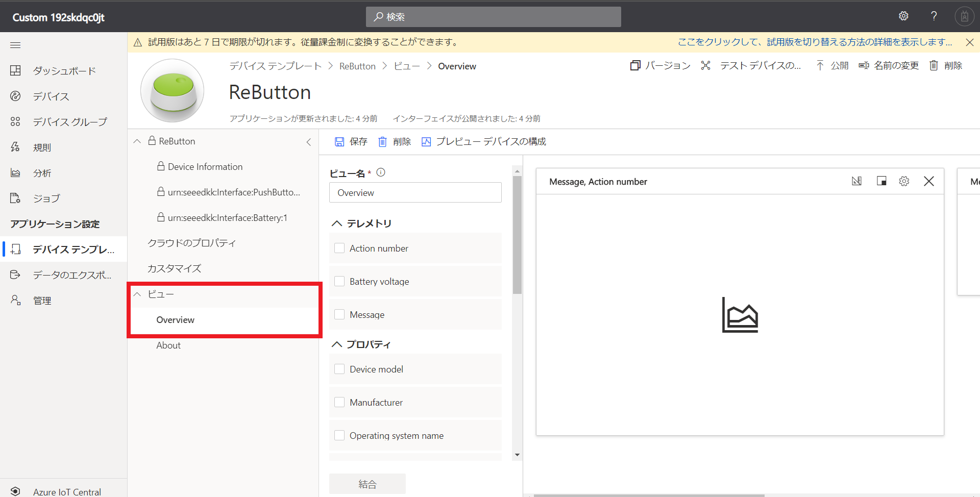The width and height of the screenshot is (980, 497).
Task: Click the view 削除 button next to 保存
Action: [395, 142]
